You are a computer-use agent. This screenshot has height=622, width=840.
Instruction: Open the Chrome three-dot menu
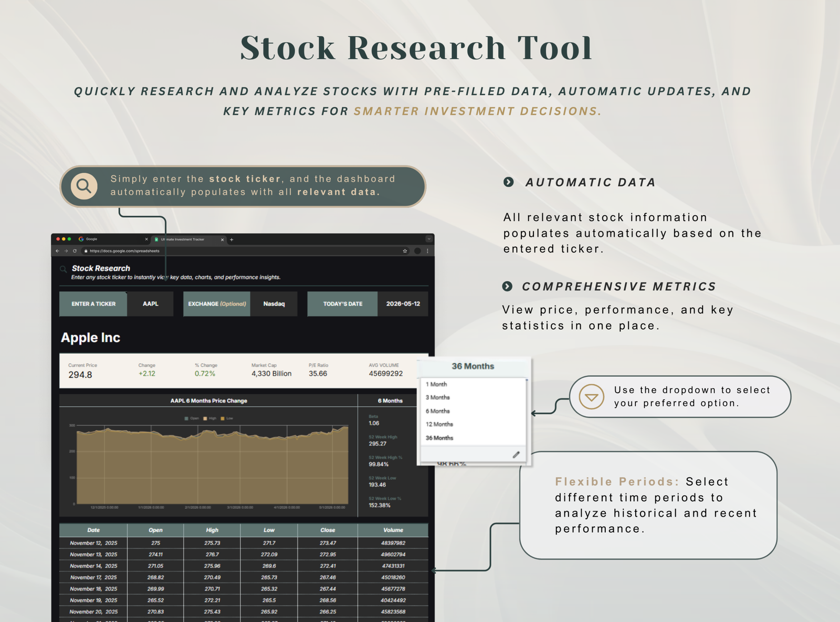(x=427, y=251)
